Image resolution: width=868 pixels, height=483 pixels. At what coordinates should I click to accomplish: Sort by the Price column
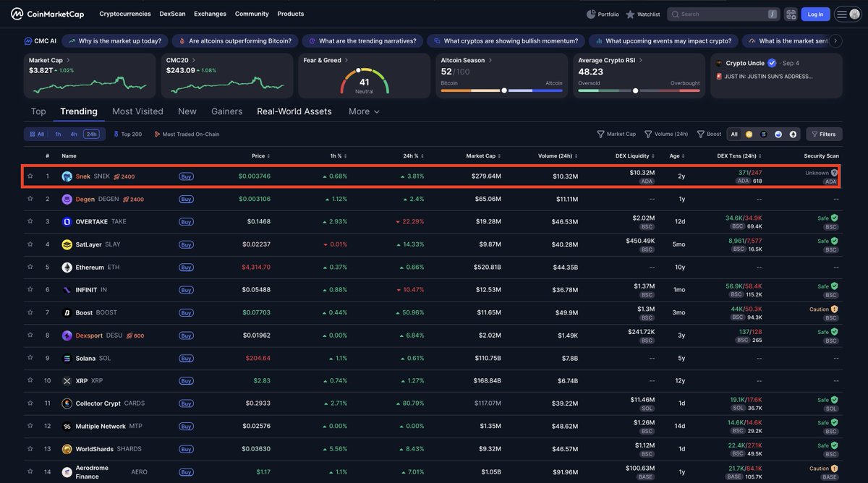tap(260, 155)
